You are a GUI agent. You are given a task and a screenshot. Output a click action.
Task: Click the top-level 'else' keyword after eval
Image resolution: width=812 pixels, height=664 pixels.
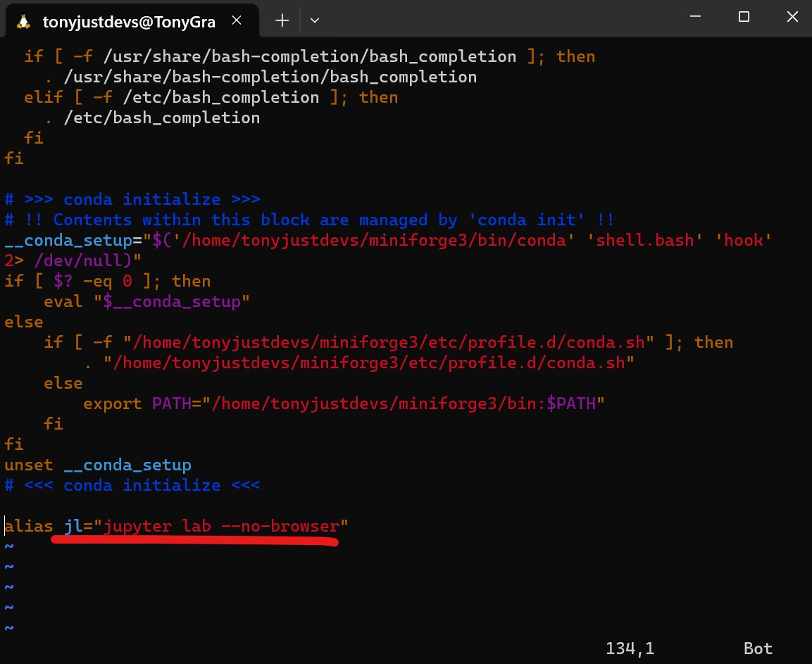tap(23, 322)
